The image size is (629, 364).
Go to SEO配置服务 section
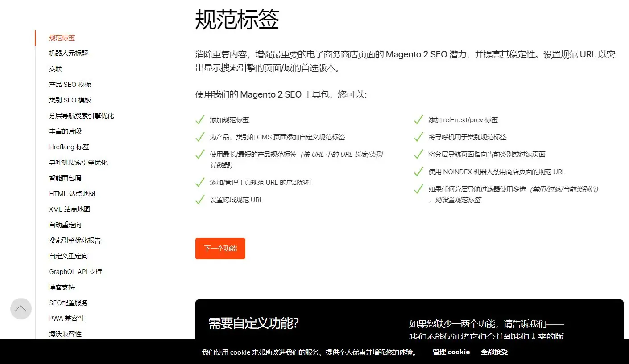68,303
